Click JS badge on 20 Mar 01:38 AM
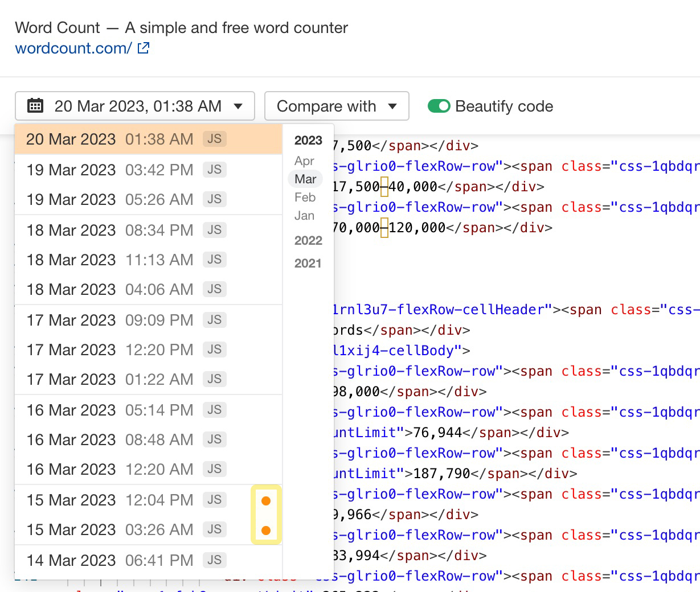The image size is (700, 592). [x=214, y=139]
